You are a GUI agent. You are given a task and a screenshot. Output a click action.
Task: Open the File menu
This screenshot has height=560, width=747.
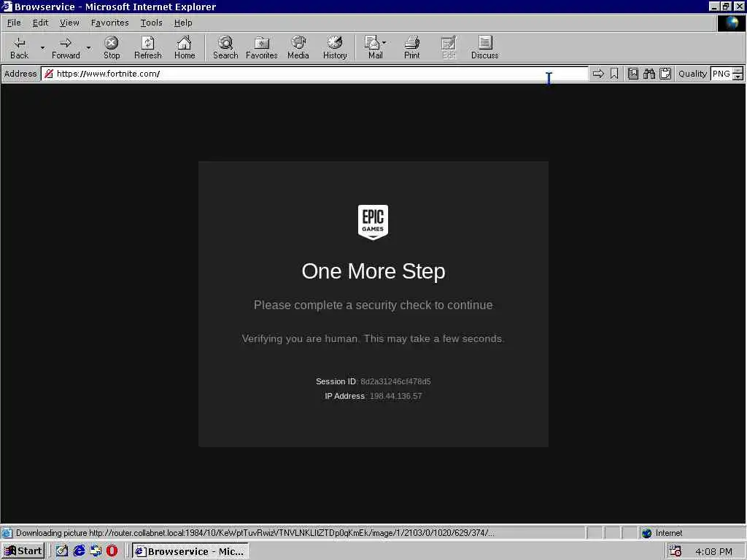coord(14,23)
